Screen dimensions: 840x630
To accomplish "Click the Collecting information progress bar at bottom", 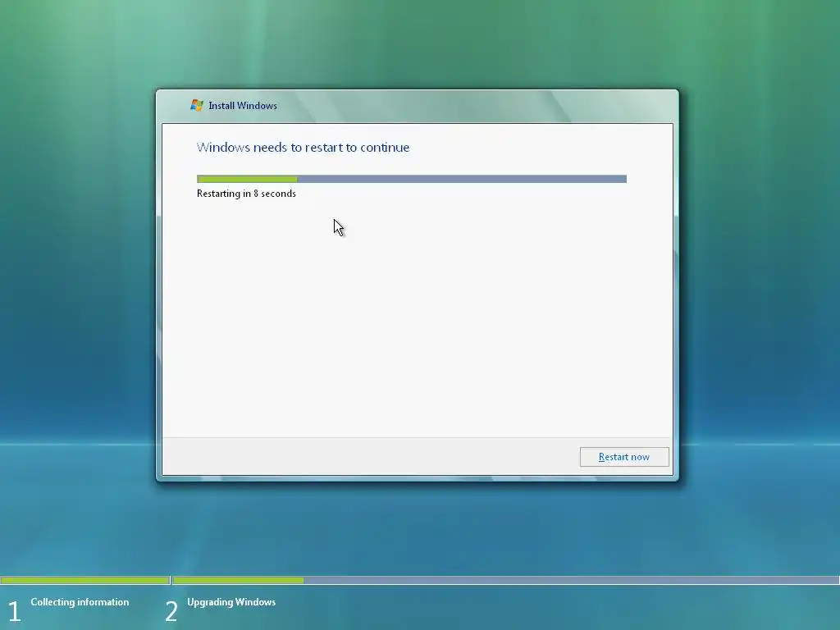I will click(85, 580).
